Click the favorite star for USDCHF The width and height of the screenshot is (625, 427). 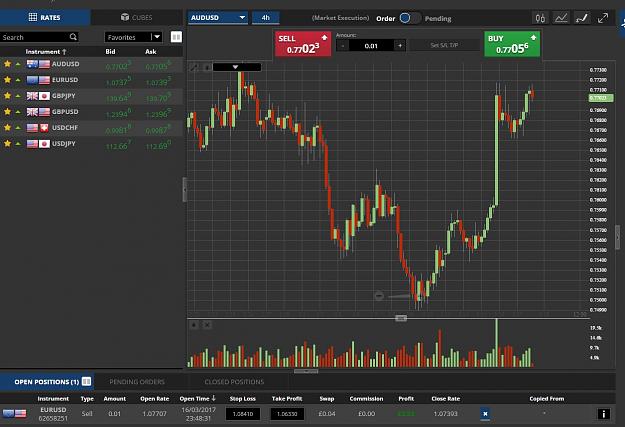click(x=8, y=128)
